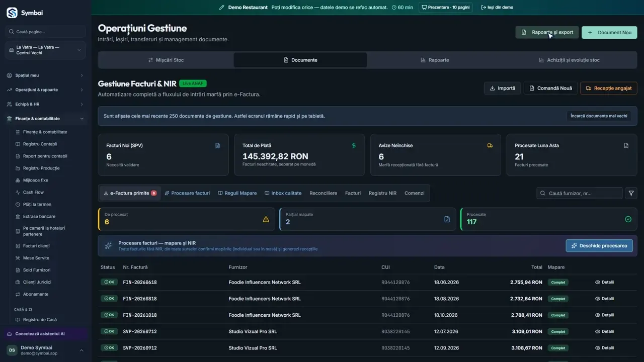
Task: Click the check icon in Procesate card
Action: (x=628, y=219)
